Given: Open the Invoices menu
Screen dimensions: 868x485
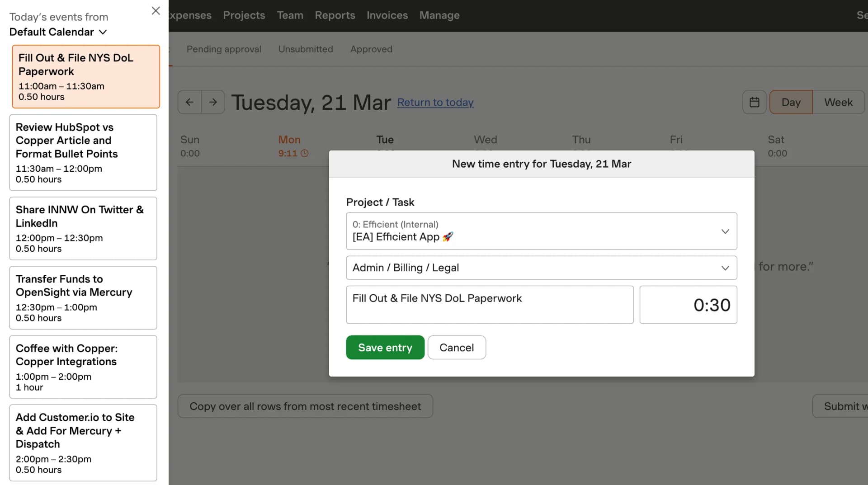Looking at the screenshot, I should [x=387, y=15].
